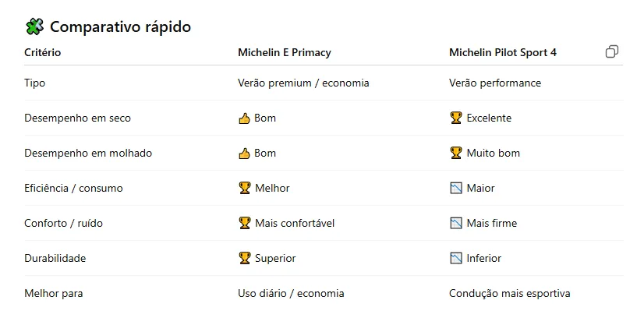Viewport: 644px width, 325px height.
Task: Select the Comparativo rápido heading text
Action: point(120,27)
